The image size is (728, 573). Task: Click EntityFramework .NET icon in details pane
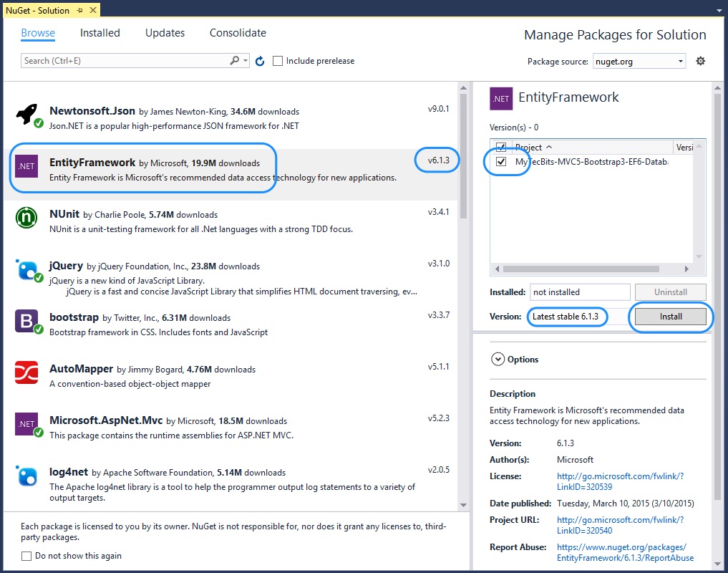tap(501, 99)
